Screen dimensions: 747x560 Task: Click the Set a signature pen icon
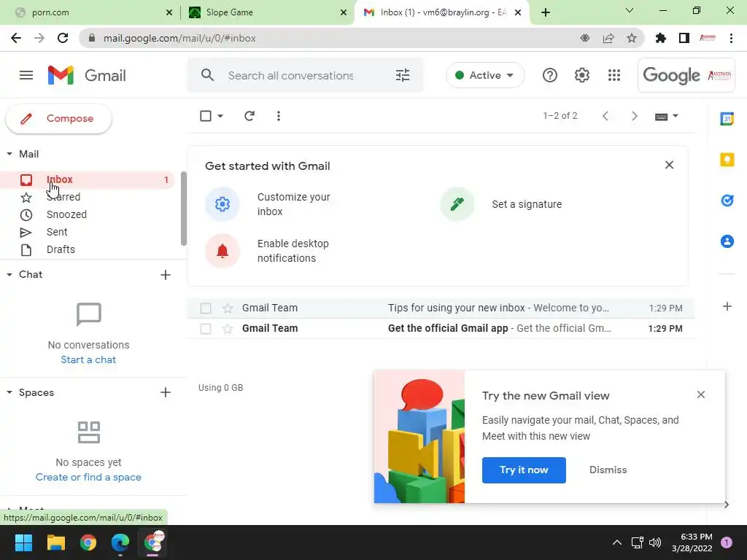457,204
